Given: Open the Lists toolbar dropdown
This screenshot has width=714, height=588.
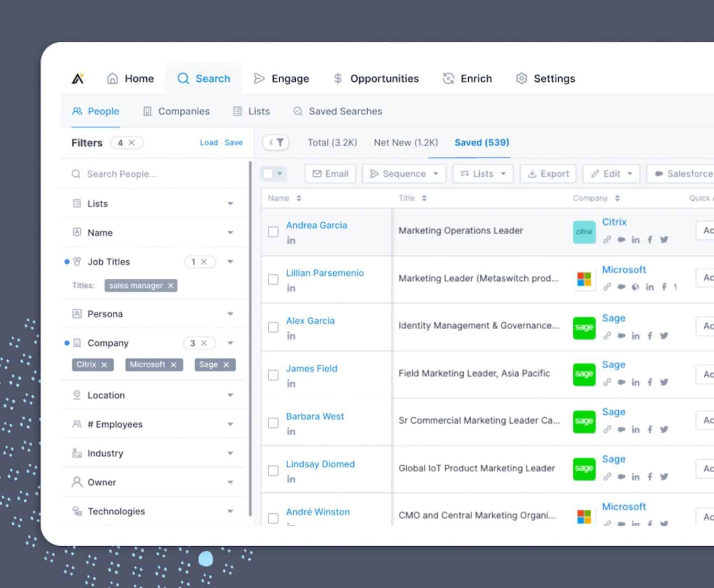Looking at the screenshot, I should pos(483,173).
